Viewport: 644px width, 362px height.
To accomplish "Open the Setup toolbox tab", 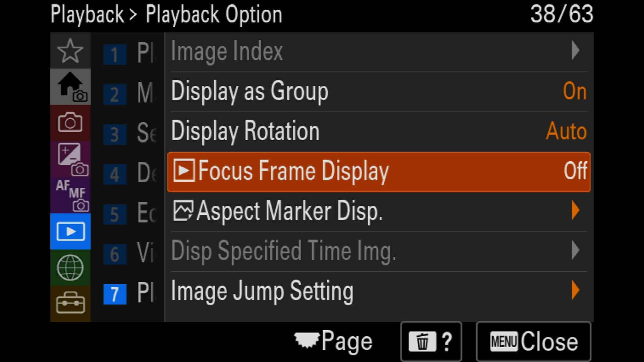I will (70, 303).
